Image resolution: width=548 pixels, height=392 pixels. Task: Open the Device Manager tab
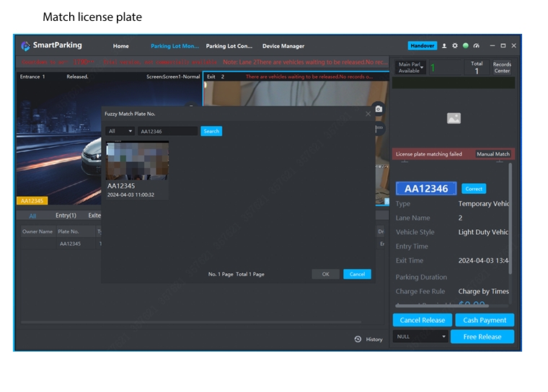[x=283, y=46]
